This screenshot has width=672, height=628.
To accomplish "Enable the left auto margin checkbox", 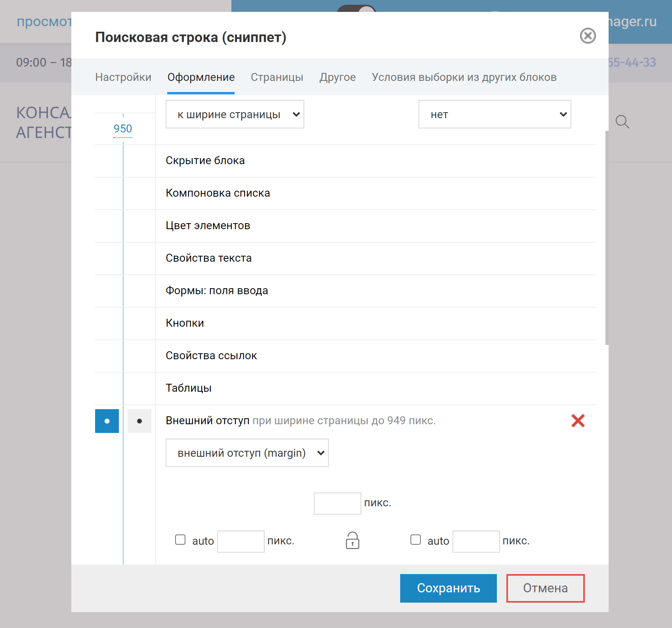I will tap(180, 540).
